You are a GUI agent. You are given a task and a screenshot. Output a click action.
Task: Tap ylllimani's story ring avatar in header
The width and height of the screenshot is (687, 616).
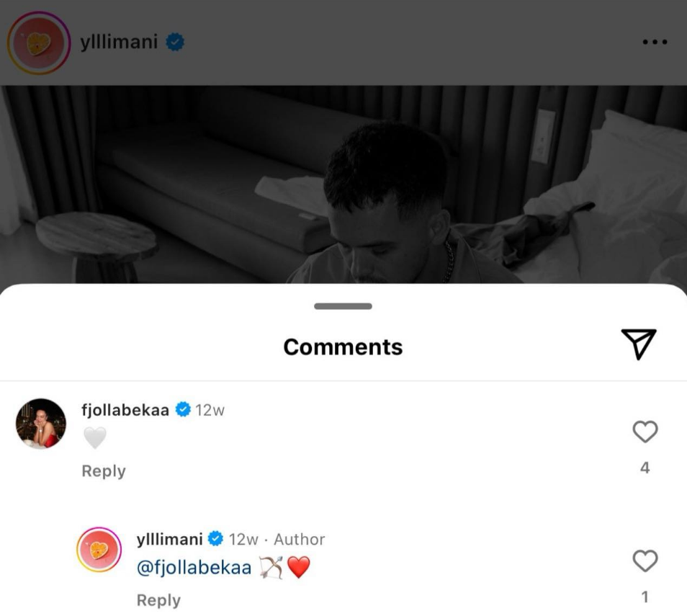[x=39, y=43]
